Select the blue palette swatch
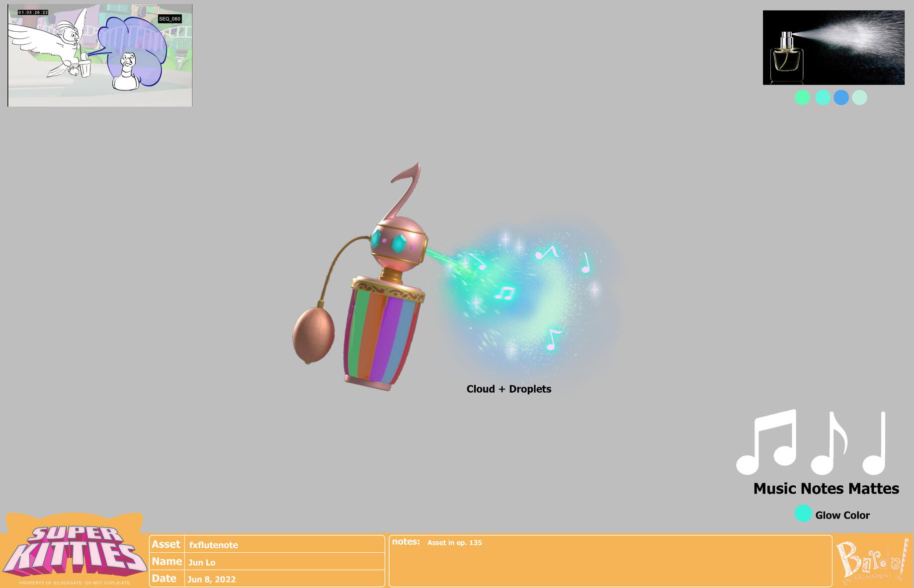This screenshot has width=914, height=588. (x=841, y=97)
